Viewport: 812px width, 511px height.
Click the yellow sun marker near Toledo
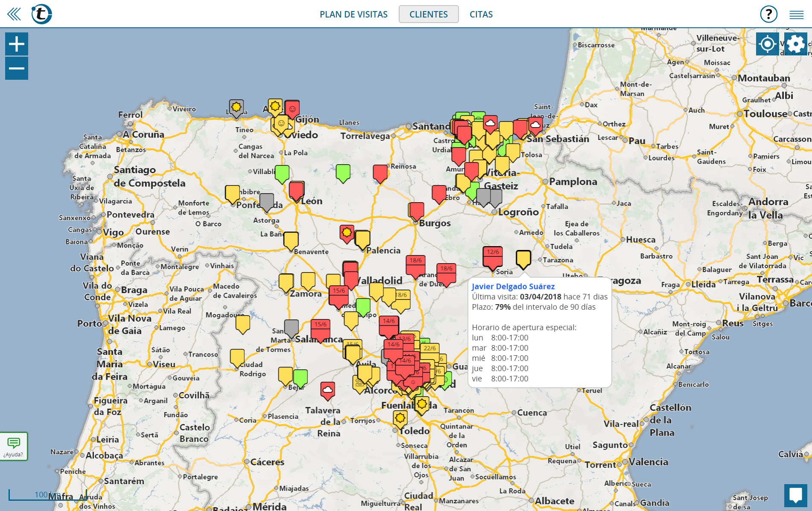point(400,418)
